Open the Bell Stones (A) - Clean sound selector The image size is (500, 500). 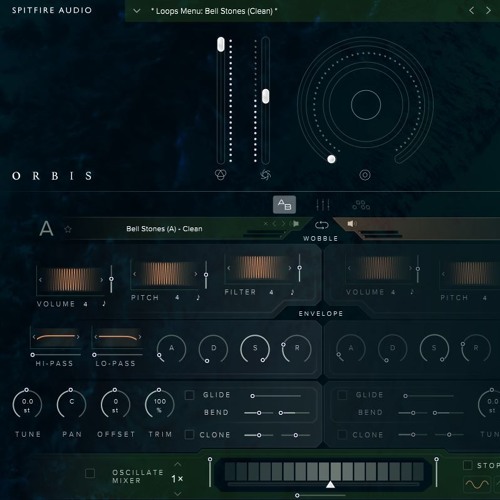click(x=164, y=229)
